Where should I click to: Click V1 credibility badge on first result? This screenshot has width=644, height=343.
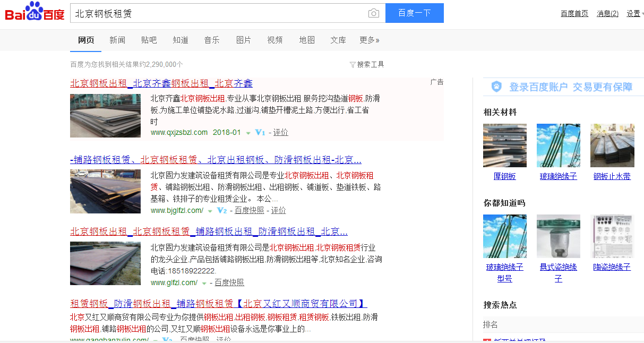[260, 133]
